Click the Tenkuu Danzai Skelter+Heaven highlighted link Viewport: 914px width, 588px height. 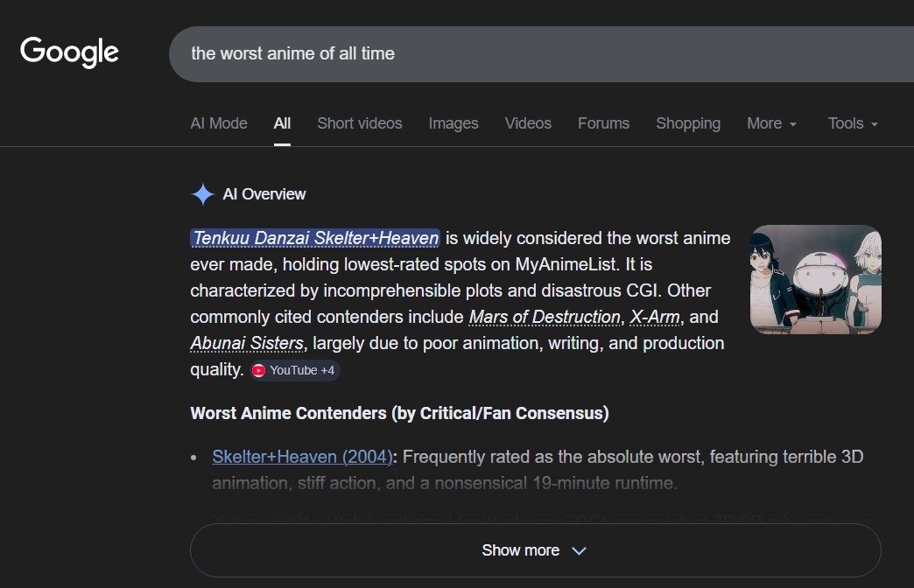click(x=315, y=238)
